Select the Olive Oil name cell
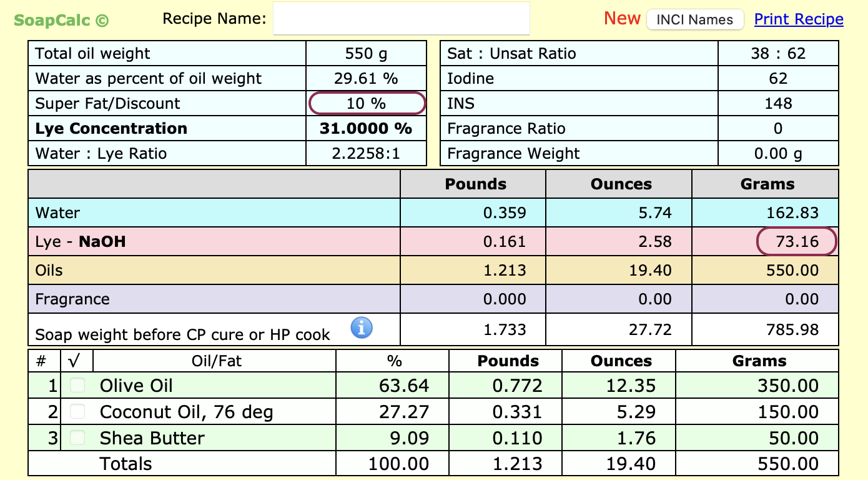 coord(137,386)
